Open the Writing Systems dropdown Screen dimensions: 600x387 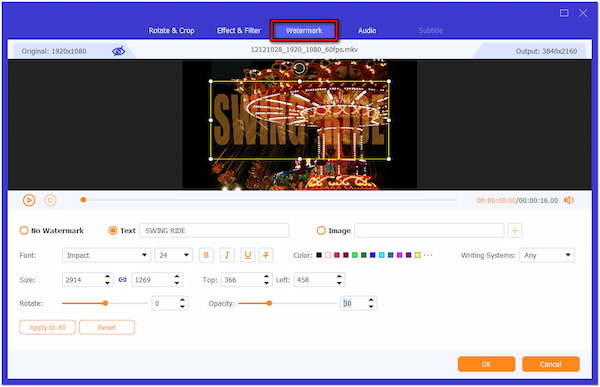point(547,255)
